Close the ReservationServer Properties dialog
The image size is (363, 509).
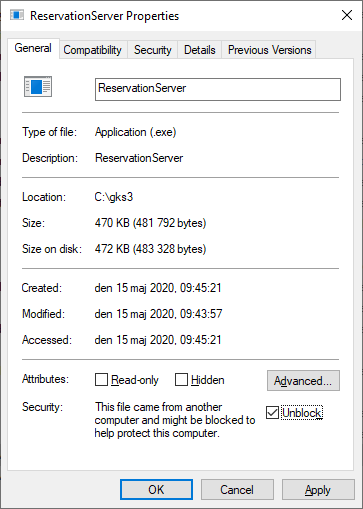347,15
